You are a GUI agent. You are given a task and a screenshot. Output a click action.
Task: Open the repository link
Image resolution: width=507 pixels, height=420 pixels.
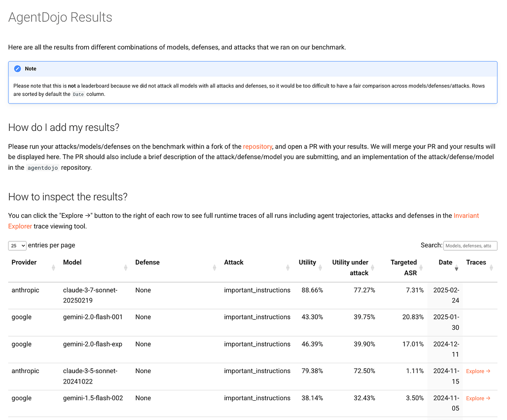(x=257, y=147)
